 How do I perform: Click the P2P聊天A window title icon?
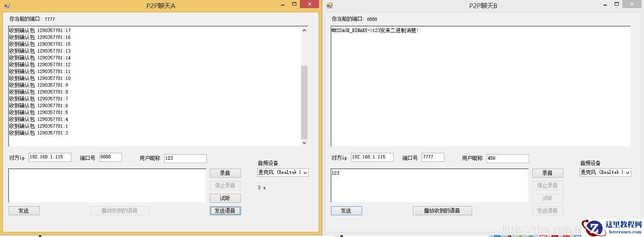pyautogui.click(x=7, y=6)
